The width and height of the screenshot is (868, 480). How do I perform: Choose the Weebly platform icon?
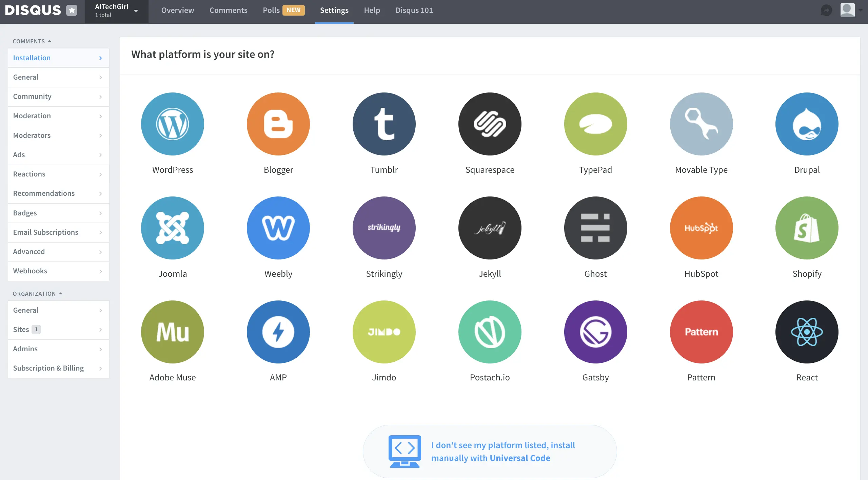click(278, 228)
